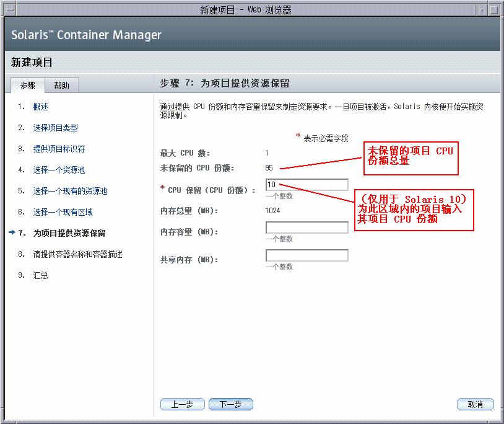Open the 帮助 tab
The image size is (504, 424).
(62, 86)
